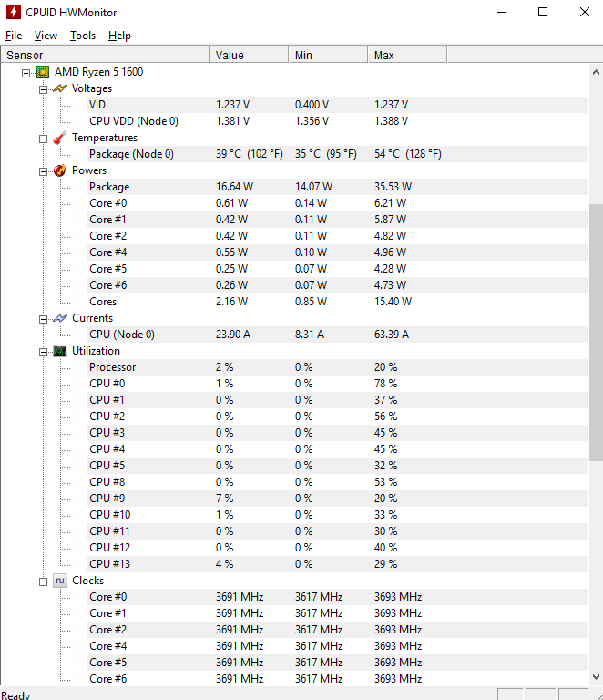
Task: Click the Powers flame icon
Action: click(60, 170)
